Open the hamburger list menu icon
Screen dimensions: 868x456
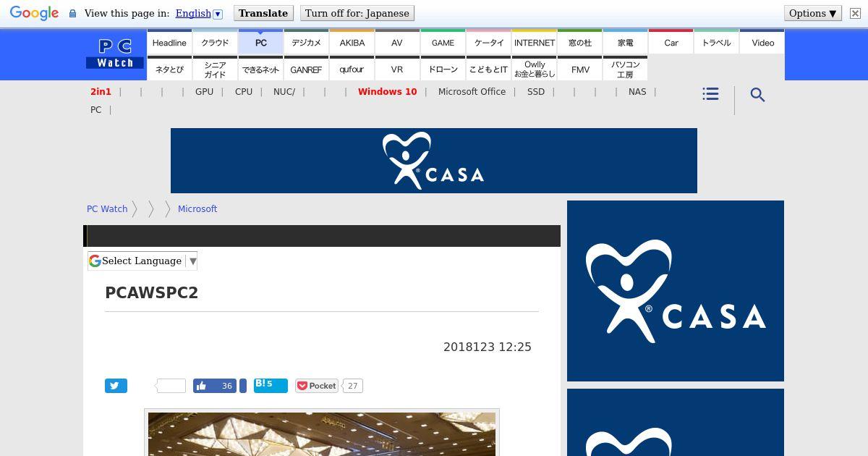(x=710, y=94)
